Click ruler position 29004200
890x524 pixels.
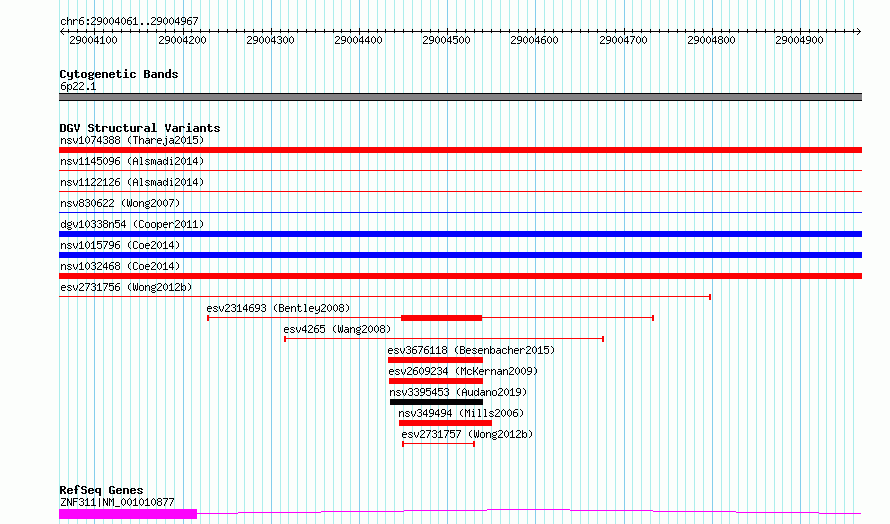182,40
